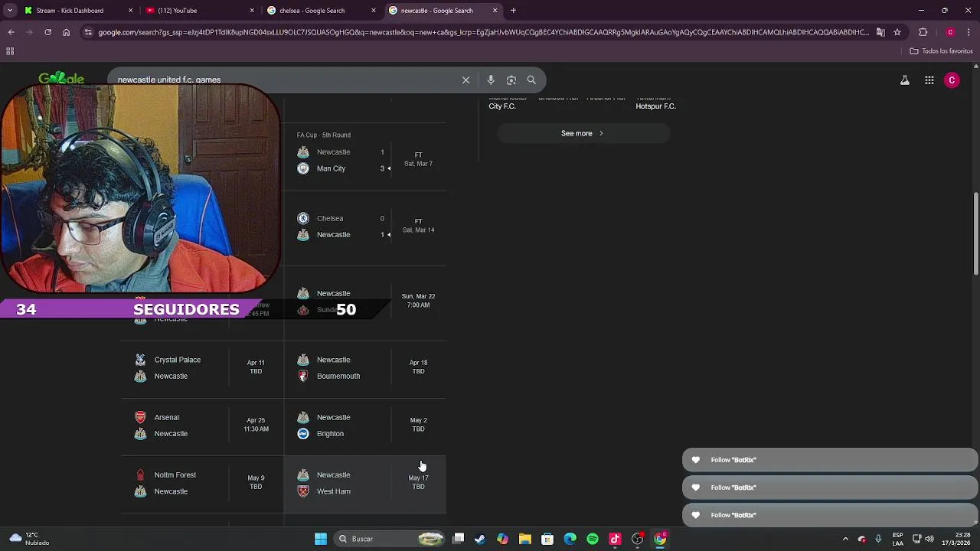Open the apps shortcut in bookmarks bar
980x551 pixels.
pos(10,51)
